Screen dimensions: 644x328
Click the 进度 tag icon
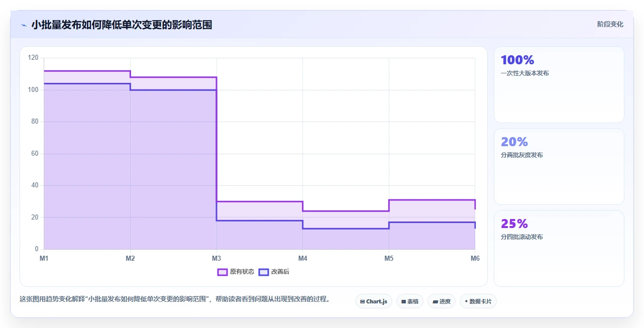pyautogui.click(x=435, y=302)
